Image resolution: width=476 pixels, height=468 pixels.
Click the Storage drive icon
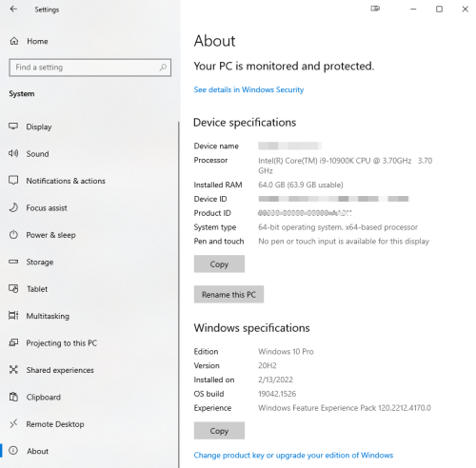point(13,262)
